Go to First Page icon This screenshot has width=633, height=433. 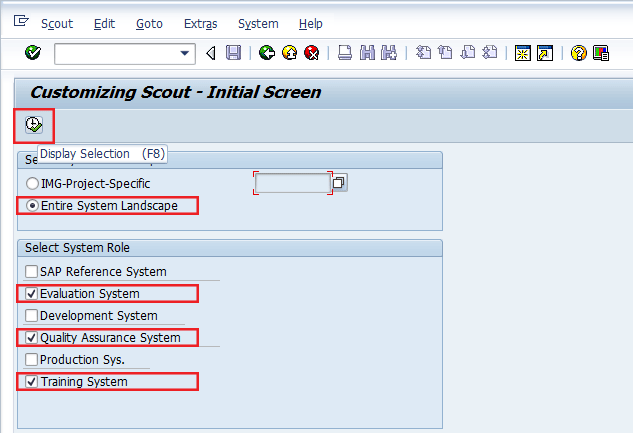pos(423,53)
